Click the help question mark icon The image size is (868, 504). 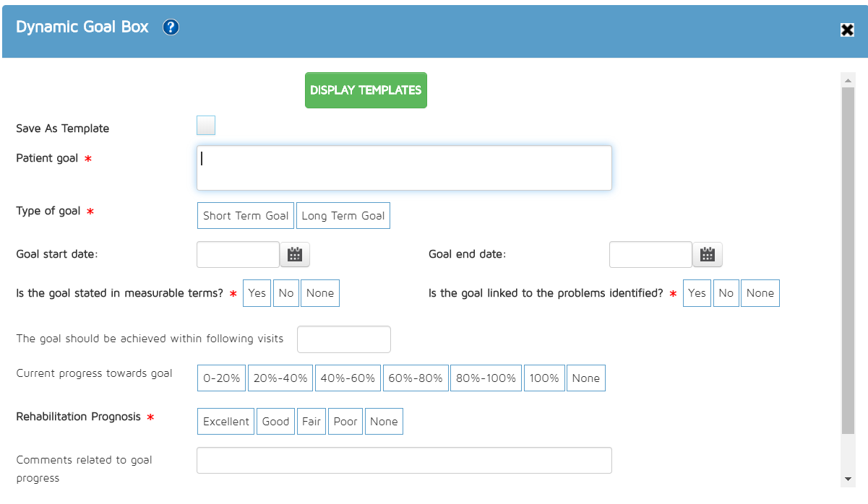coord(171,27)
